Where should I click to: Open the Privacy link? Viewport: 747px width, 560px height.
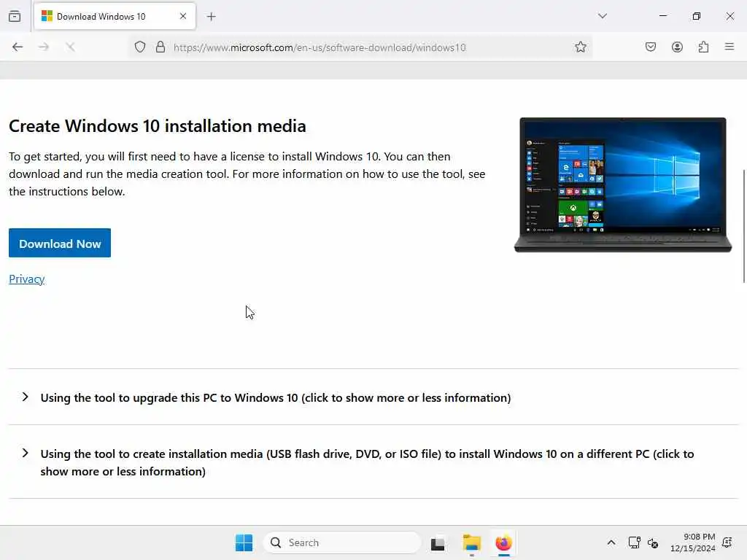point(27,279)
